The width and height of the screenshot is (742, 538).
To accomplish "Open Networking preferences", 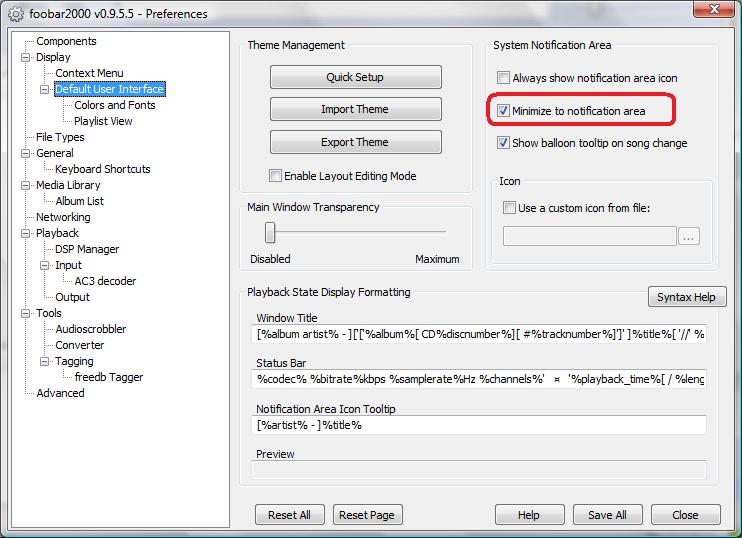I will click(63, 217).
